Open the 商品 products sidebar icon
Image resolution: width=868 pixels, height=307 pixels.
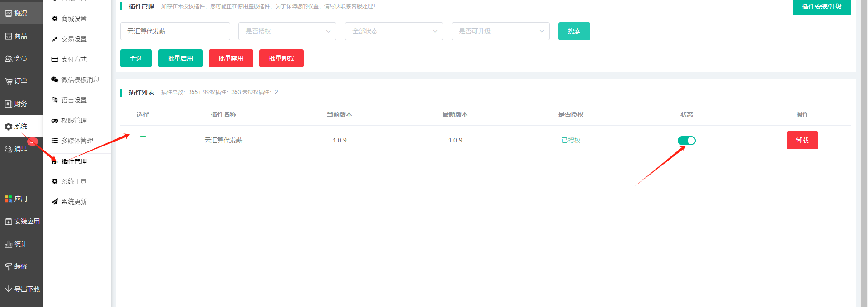point(8,36)
